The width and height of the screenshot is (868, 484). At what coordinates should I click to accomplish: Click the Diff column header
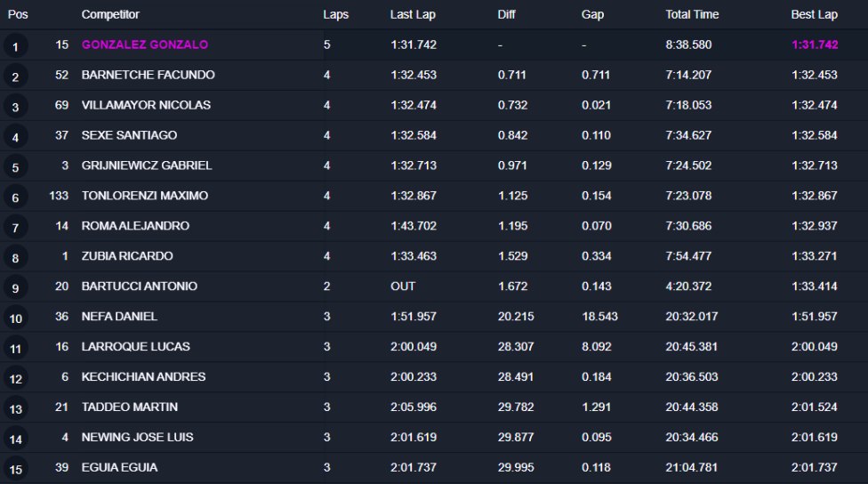506,14
